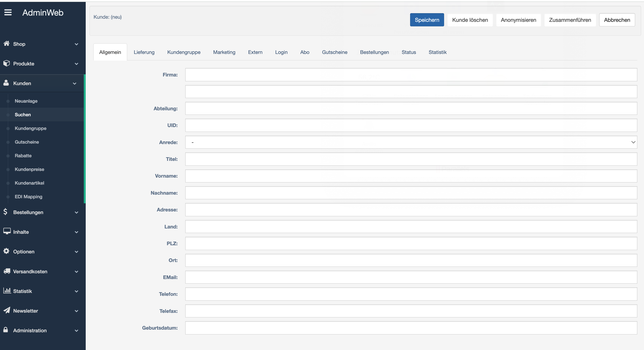Expand the Administration menu chevron

pyautogui.click(x=77, y=331)
